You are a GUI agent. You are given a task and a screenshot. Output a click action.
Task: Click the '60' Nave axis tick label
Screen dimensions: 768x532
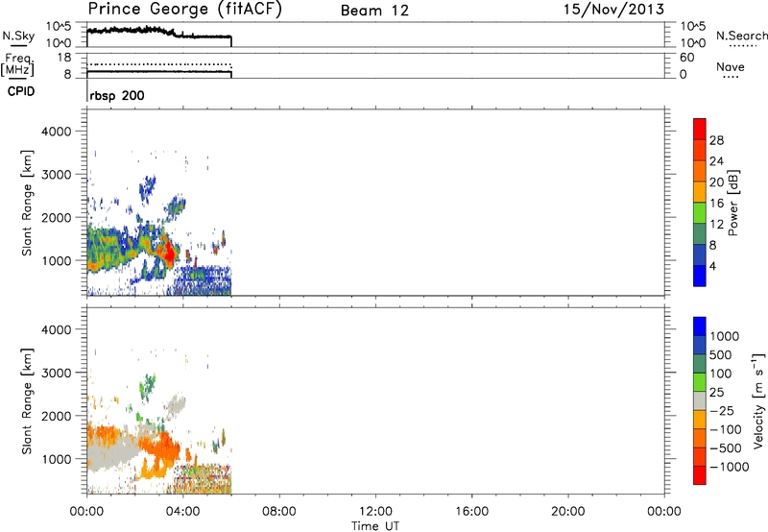pyautogui.click(x=687, y=58)
